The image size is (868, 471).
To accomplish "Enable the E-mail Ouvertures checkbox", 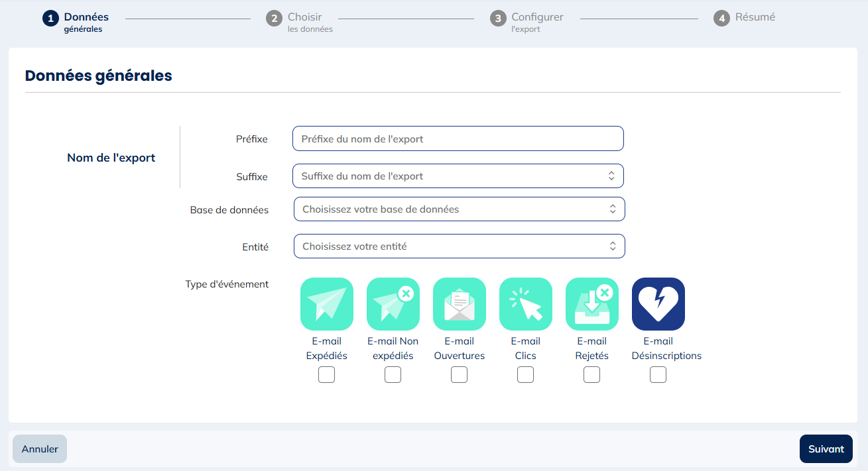I will [x=459, y=375].
